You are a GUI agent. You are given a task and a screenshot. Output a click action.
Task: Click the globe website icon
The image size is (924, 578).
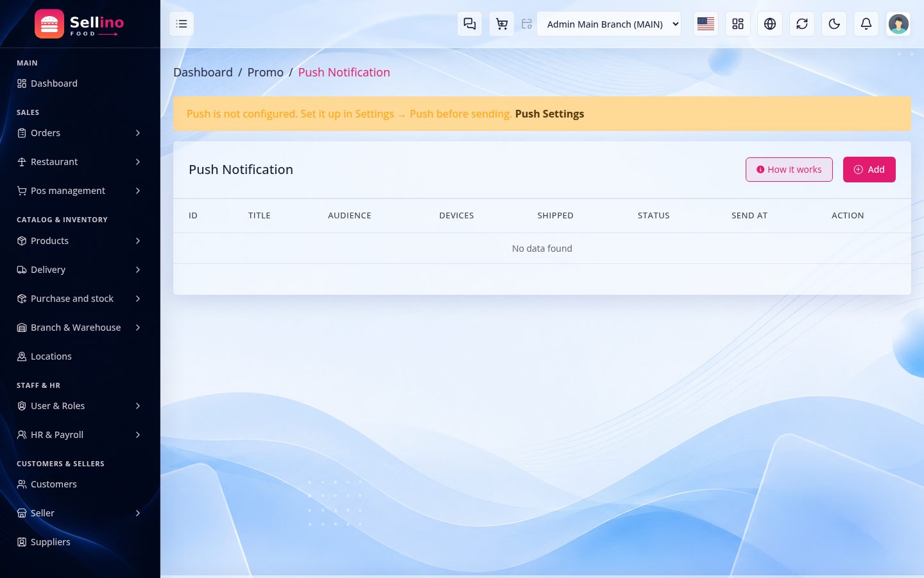click(770, 24)
